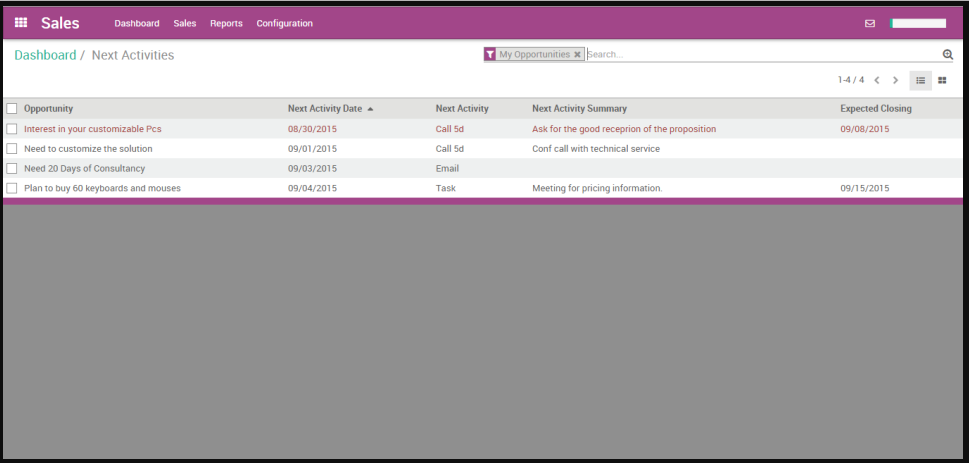Sort by the Opportunity column header

click(48, 109)
